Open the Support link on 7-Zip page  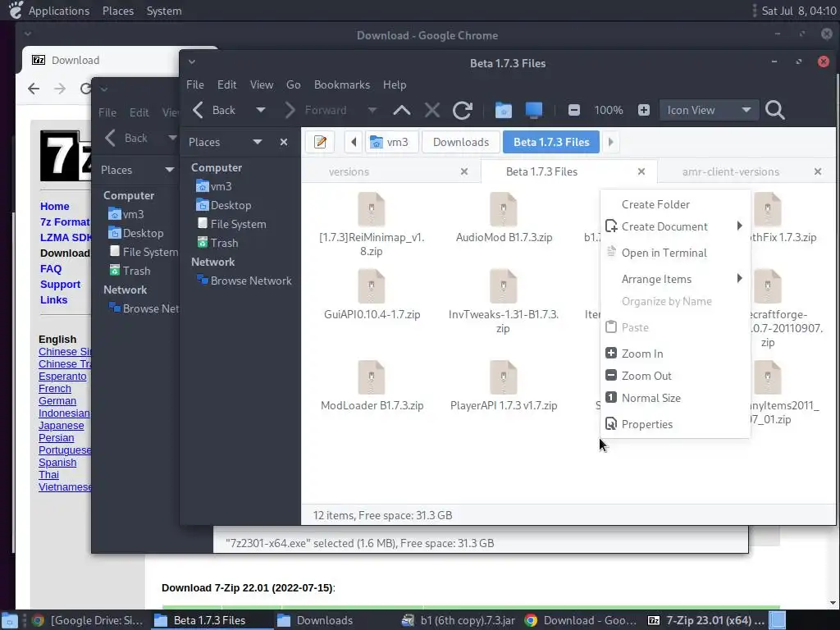(x=60, y=285)
